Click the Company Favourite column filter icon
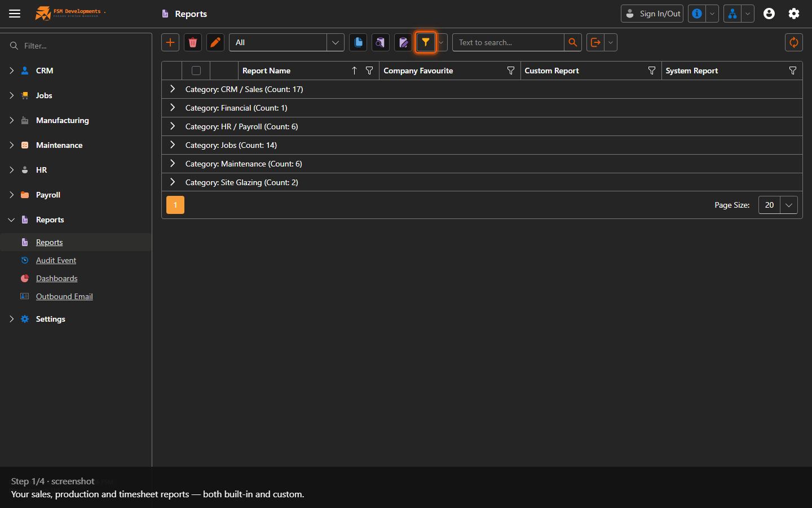 (x=511, y=71)
